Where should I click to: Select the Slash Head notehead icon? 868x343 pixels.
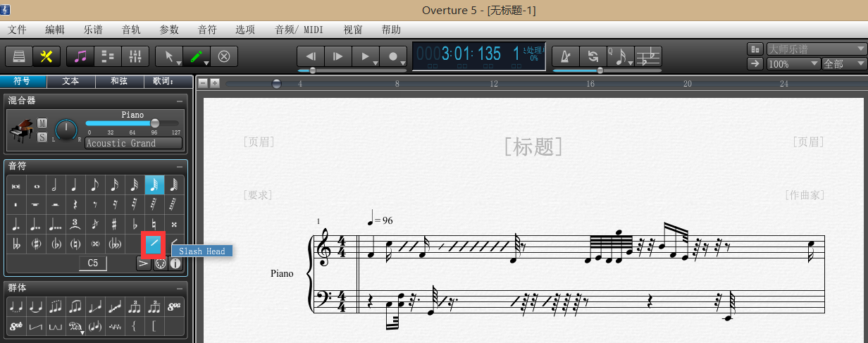154,244
